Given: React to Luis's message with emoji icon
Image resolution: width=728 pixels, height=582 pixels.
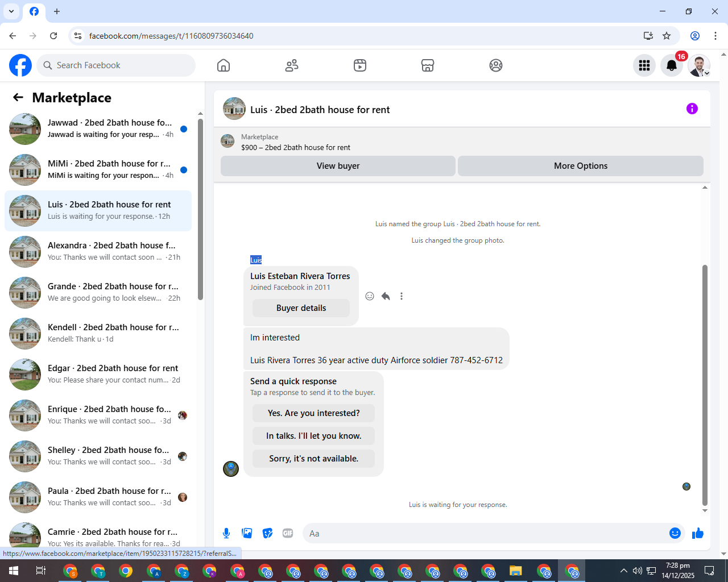Looking at the screenshot, I should [370, 296].
